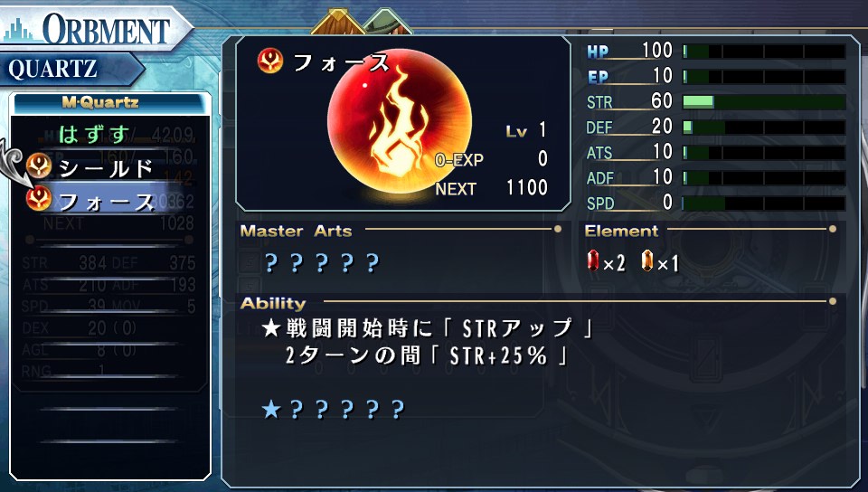
Task: Click the red element crystal x2
Action: 593,260
